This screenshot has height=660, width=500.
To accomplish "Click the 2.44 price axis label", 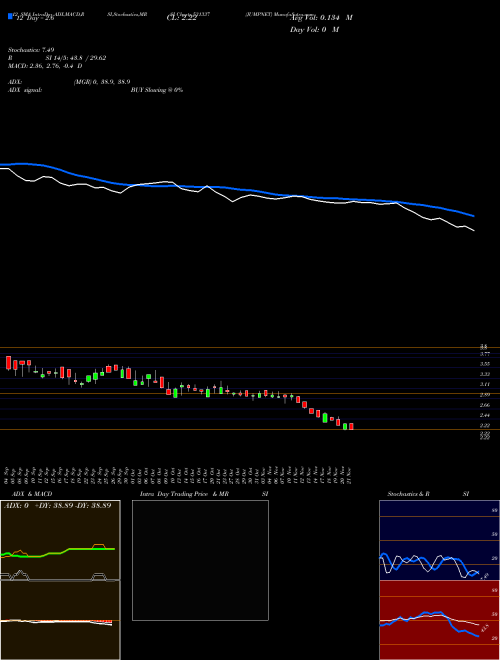I will [x=485, y=415].
